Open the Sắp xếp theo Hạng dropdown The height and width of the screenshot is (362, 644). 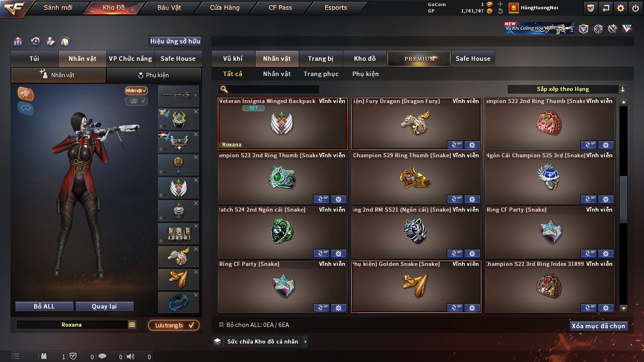click(x=567, y=89)
